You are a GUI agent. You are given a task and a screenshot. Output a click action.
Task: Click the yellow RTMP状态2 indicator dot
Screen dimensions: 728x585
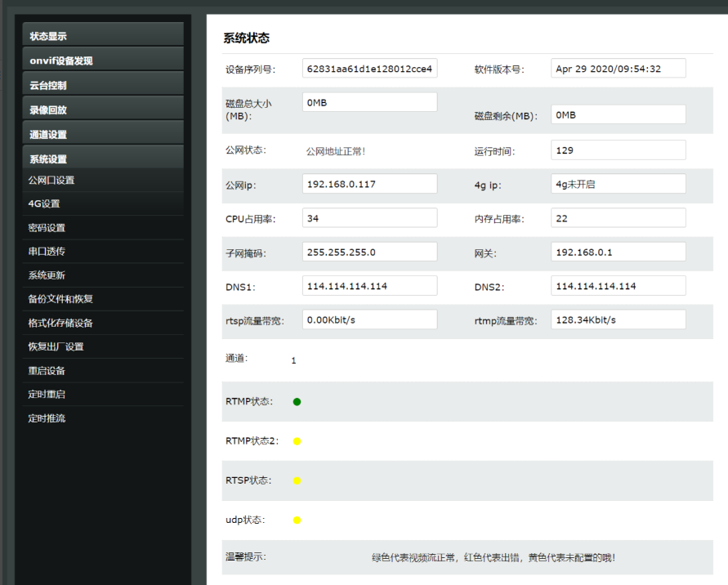pos(297,441)
